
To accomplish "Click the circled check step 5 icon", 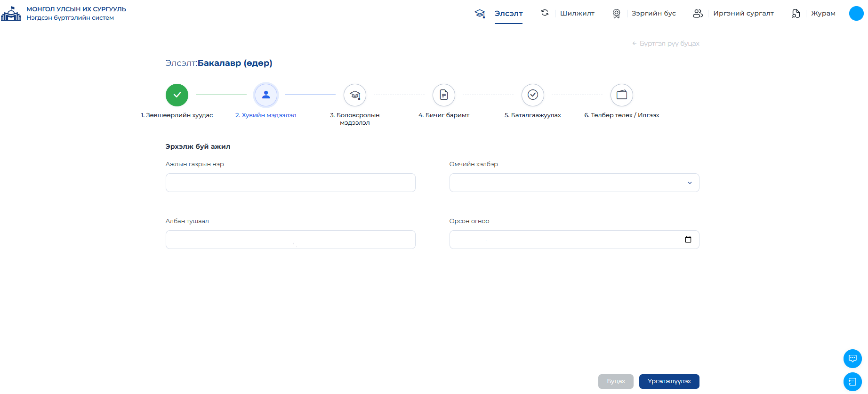I will (x=533, y=95).
